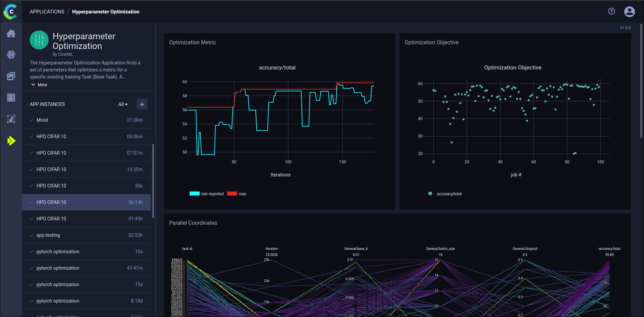Click the Iterations x-axis label
The image size is (644, 317).
pos(280,175)
